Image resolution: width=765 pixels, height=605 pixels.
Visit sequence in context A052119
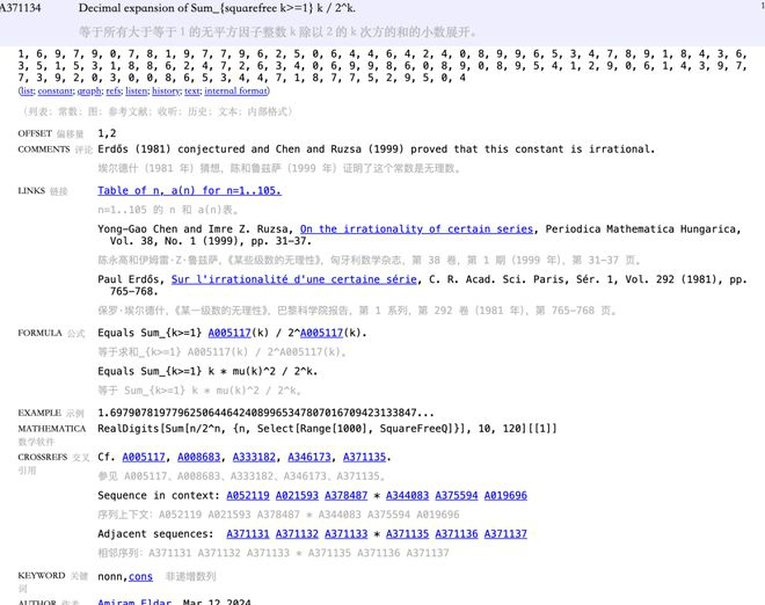point(248,495)
